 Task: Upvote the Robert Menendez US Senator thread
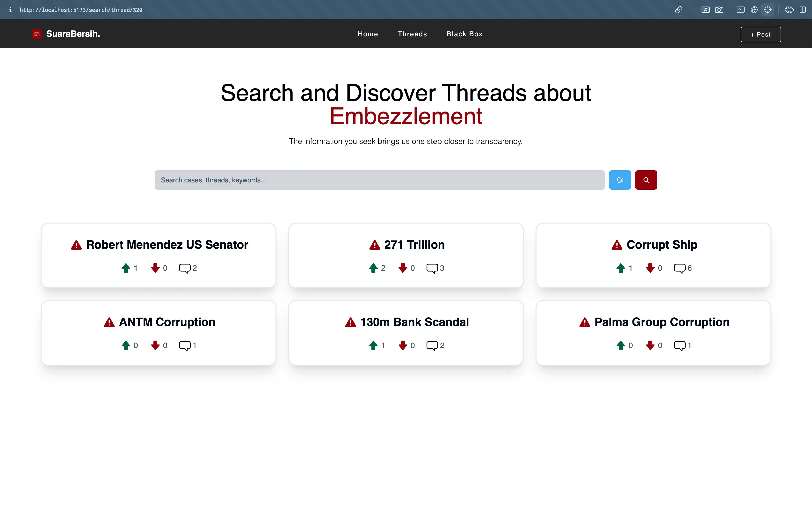pos(126,268)
